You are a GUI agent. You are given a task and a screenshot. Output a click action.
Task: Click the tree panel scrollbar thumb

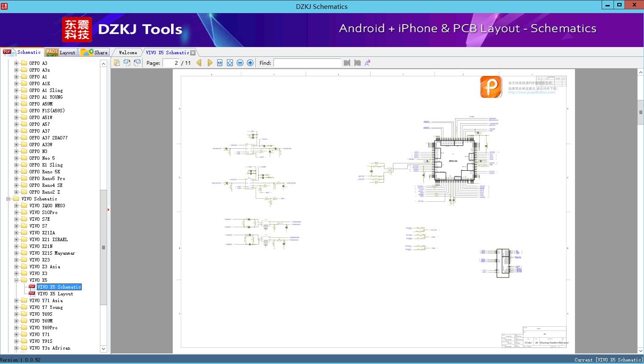(103, 247)
